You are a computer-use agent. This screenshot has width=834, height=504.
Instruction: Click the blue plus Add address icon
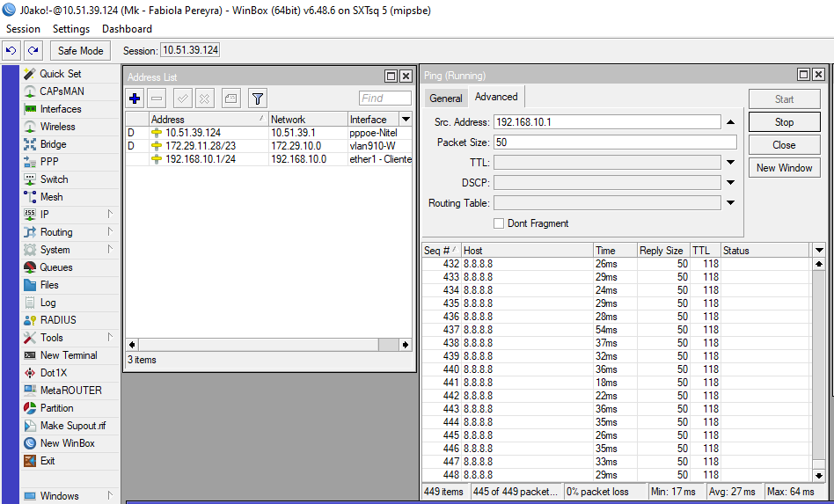point(135,99)
